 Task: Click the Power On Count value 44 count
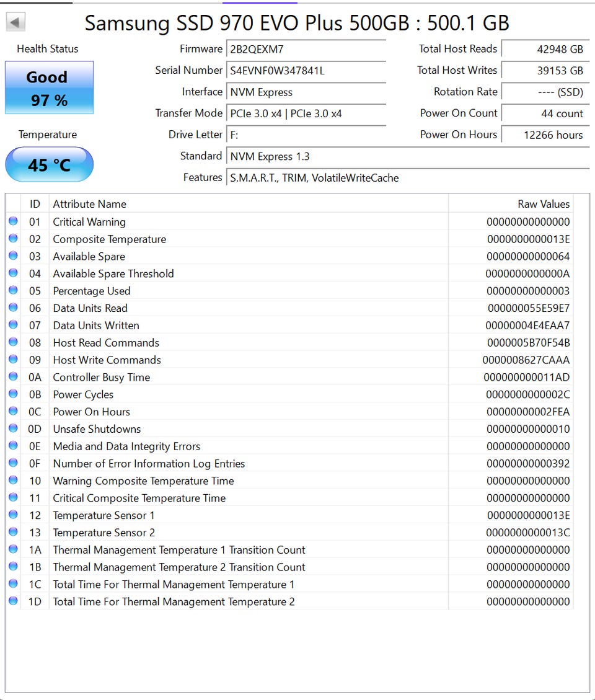coord(545,113)
